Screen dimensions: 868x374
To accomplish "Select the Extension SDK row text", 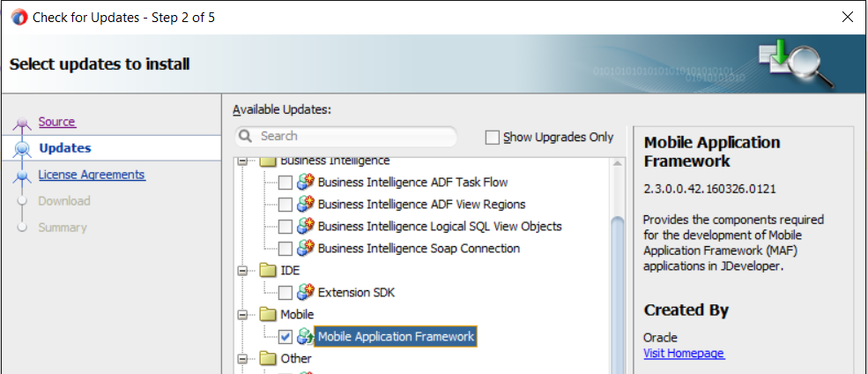I will click(x=357, y=293).
